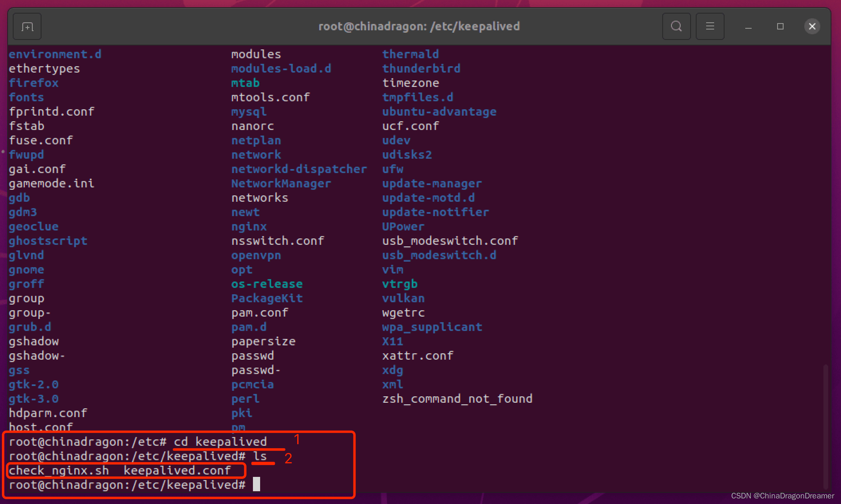This screenshot has height=504, width=841.
Task: Click the zsh_command_not_found entry
Action: pos(457,399)
